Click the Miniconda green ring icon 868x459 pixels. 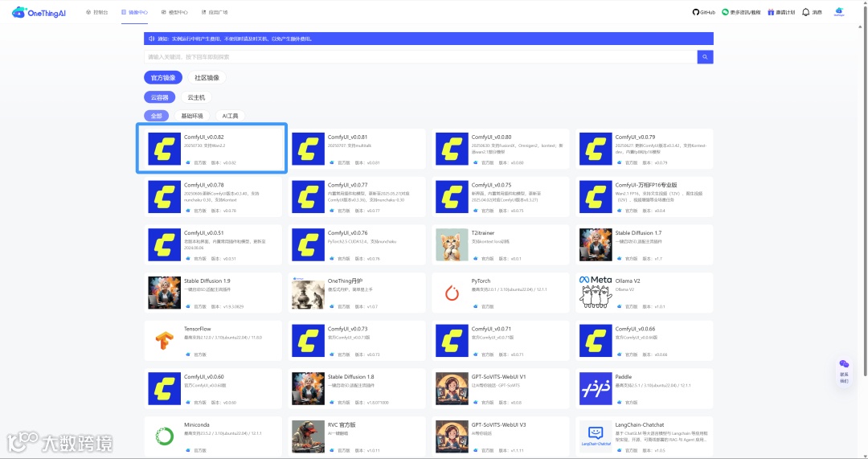pos(165,436)
